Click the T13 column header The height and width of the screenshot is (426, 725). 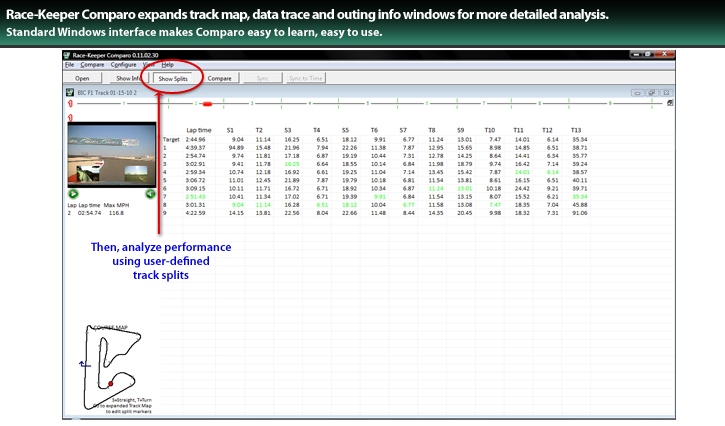(x=575, y=129)
